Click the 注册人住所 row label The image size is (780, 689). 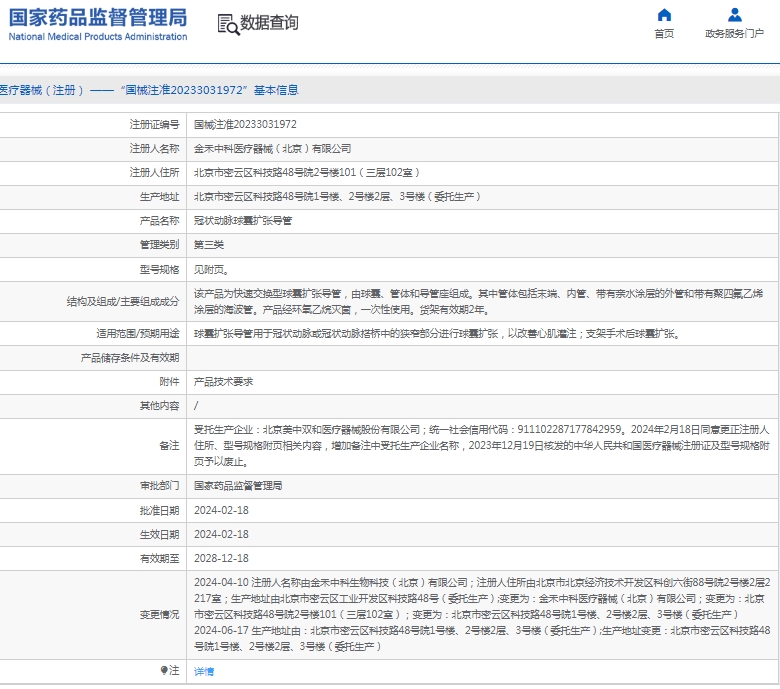(x=154, y=173)
